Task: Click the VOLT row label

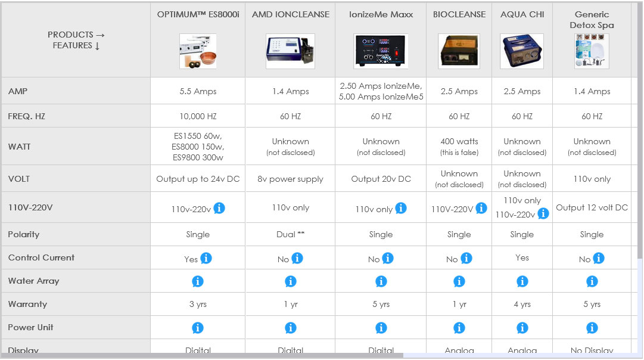Action: point(19,179)
